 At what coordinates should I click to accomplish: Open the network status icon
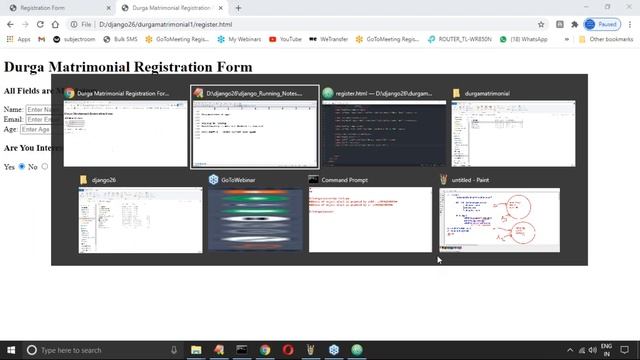click(x=582, y=350)
